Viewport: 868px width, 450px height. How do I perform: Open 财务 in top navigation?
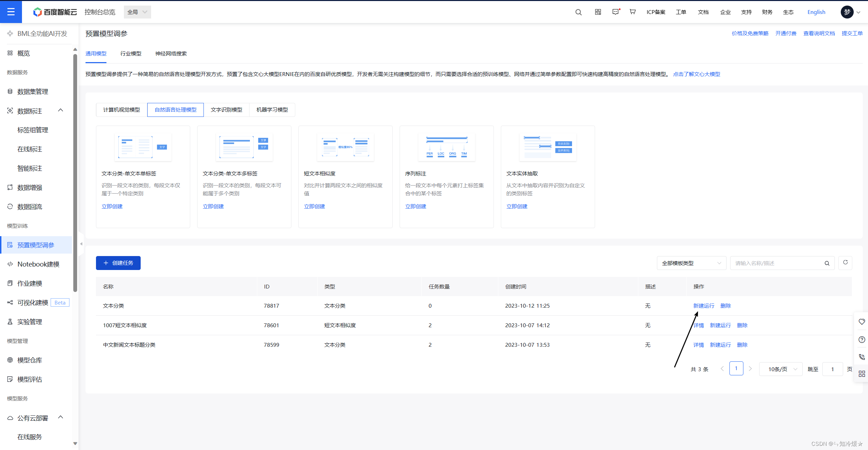tap(767, 12)
